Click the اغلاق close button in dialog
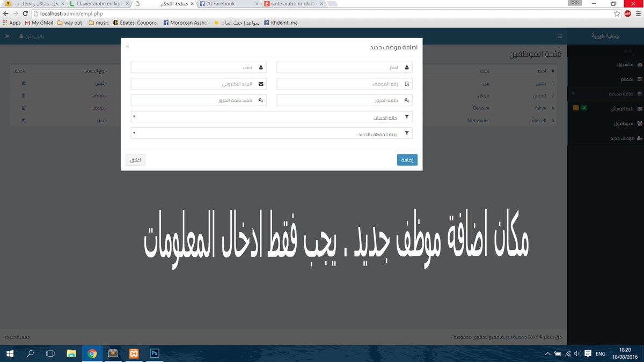 [135, 160]
